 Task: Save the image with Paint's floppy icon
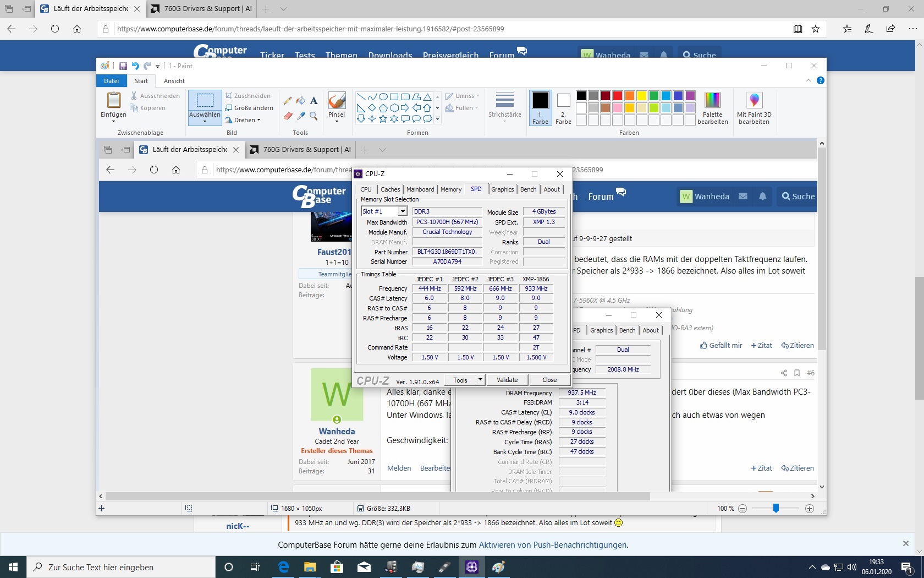point(123,66)
